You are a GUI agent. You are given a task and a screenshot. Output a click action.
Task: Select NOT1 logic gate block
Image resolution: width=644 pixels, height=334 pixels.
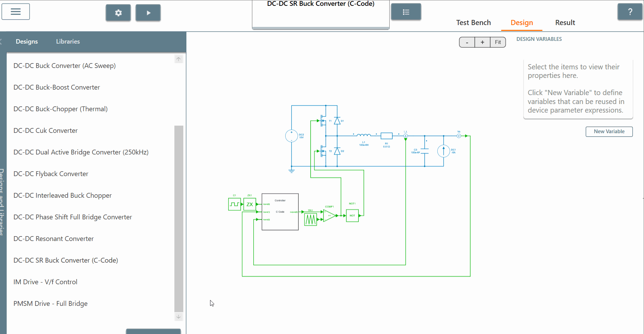tap(352, 216)
